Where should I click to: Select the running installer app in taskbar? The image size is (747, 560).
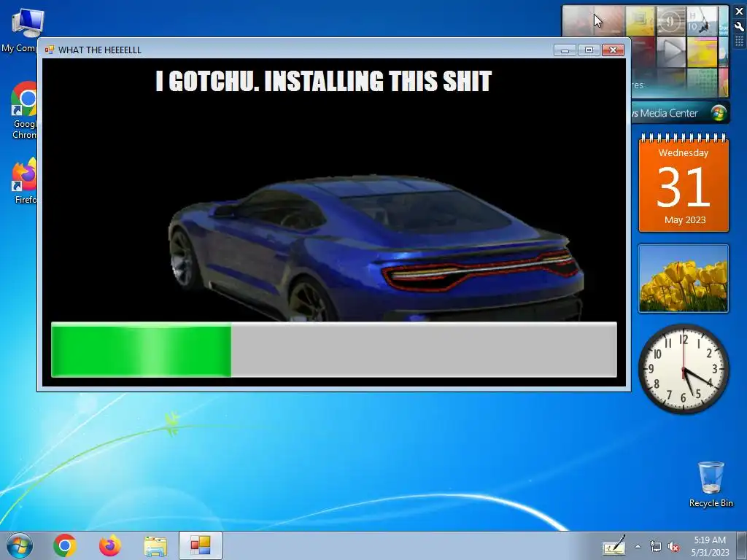[201, 545]
